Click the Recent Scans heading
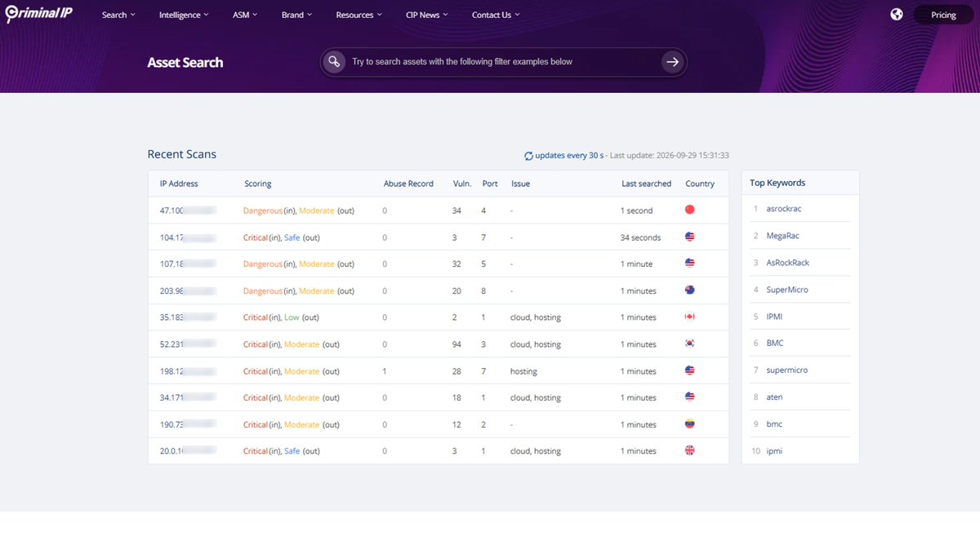Viewport: 980px width, 541px height. pos(181,154)
